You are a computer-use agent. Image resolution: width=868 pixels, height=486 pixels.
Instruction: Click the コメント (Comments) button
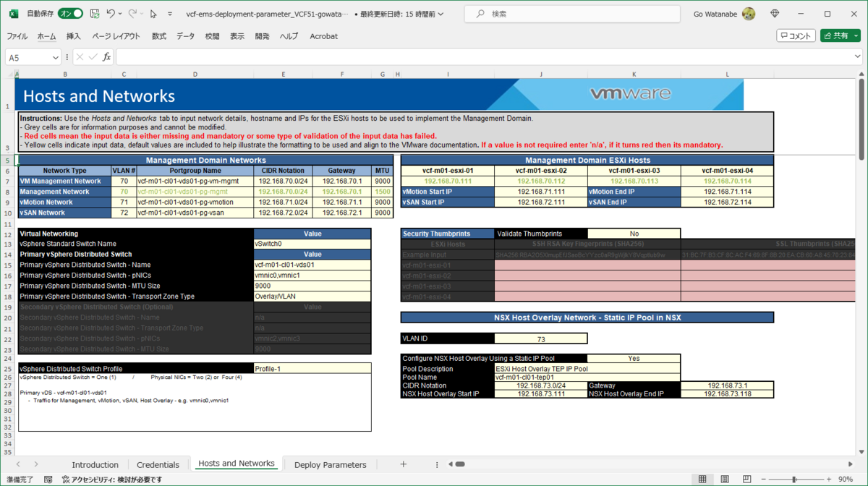tap(796, 35)
